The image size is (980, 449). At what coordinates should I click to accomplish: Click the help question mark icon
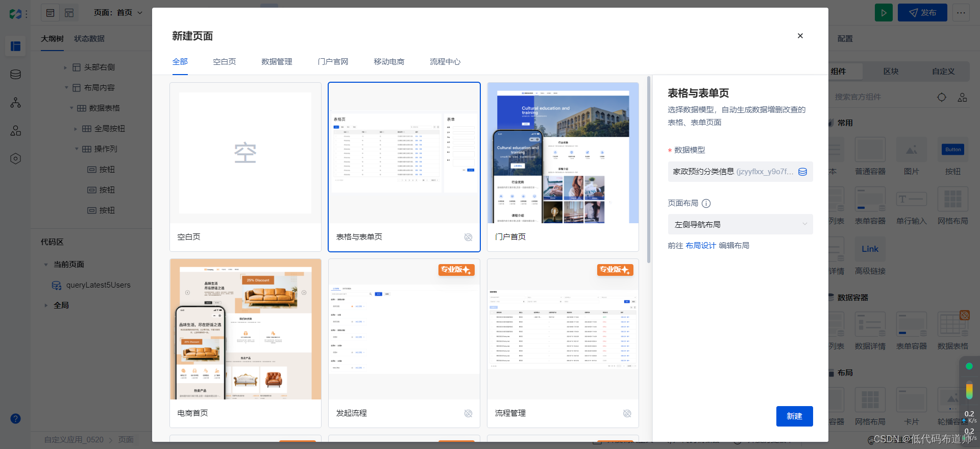(x=16, y=419)
